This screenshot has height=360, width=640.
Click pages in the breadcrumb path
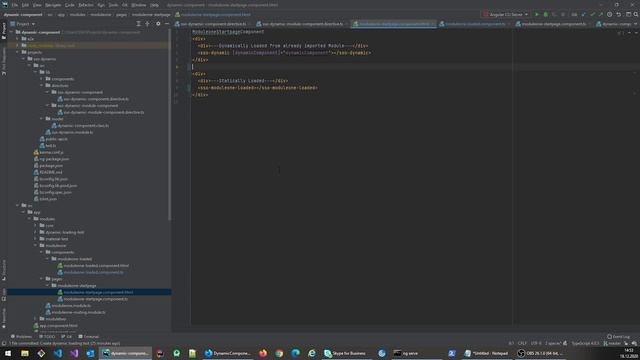(122, 14)
